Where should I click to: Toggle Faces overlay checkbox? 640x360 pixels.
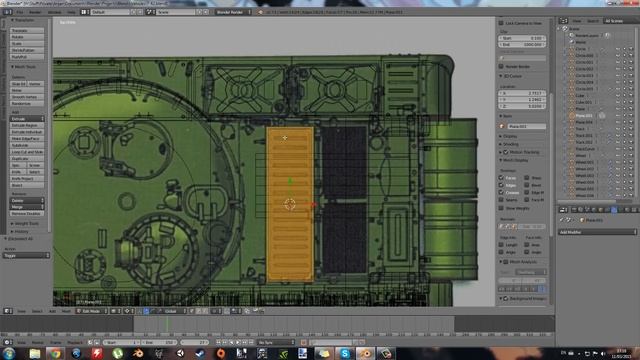point(501,178)
